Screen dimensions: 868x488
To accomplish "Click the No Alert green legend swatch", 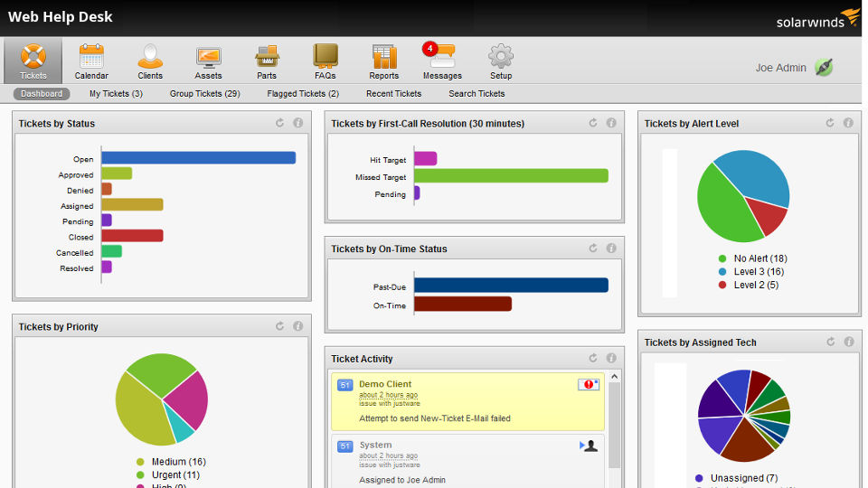I will click(722, 258).
